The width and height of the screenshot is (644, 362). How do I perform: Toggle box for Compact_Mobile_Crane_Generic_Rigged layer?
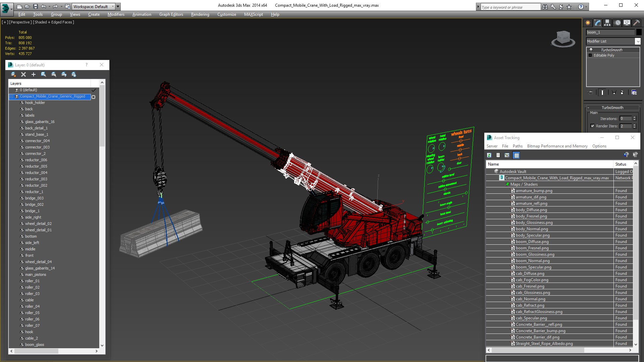94,97
